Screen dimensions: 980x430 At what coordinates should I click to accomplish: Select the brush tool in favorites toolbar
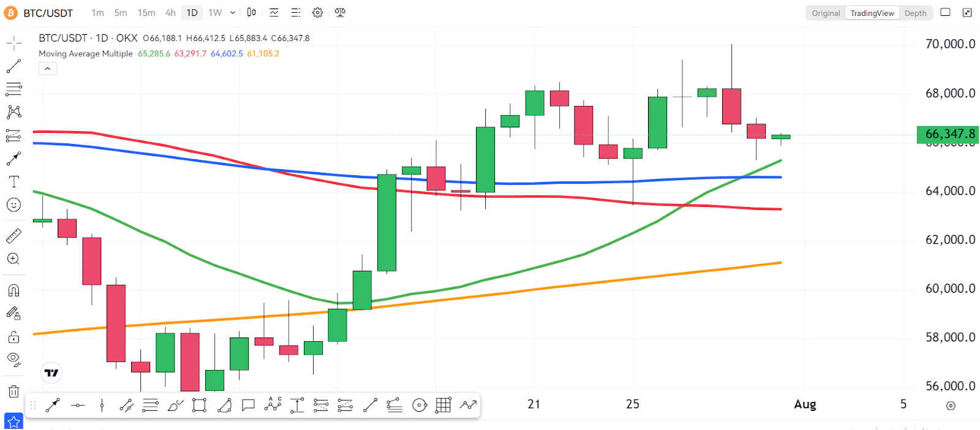tap(175, 405)
